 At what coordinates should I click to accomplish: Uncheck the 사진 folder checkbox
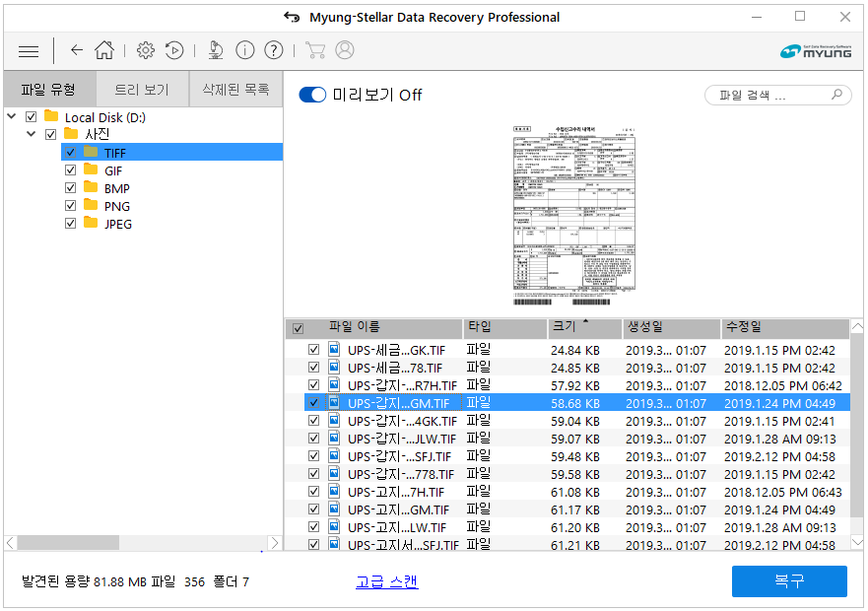click(50, 134)
